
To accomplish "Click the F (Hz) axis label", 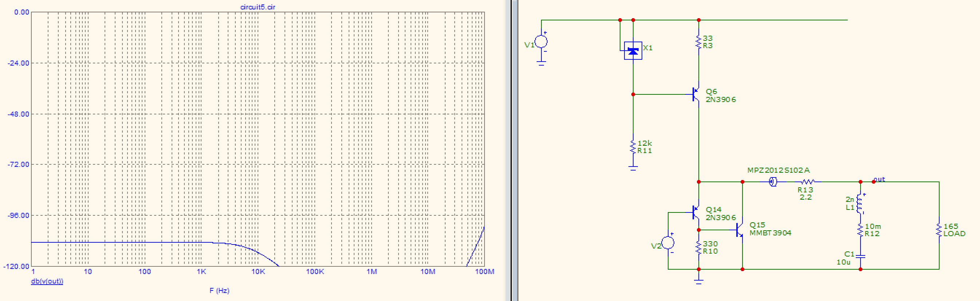I will (220, 290).
